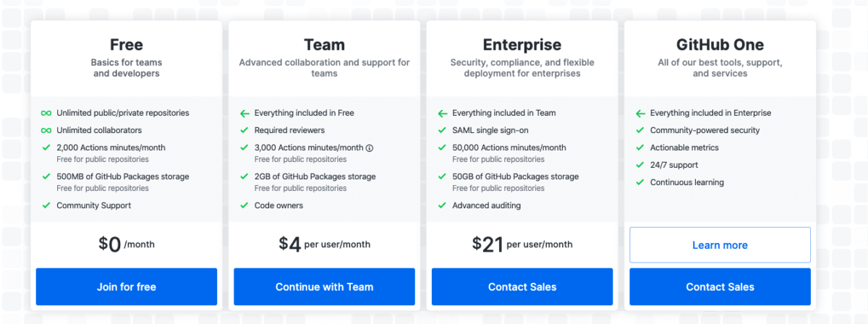Click the Join for free button
This screenshot has width=868, height=324.
click(x=127, y=286)
